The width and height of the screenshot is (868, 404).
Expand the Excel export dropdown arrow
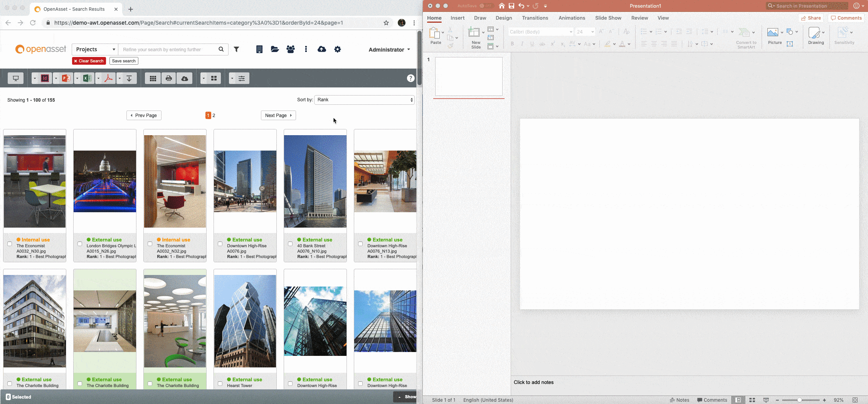[77, 78]
